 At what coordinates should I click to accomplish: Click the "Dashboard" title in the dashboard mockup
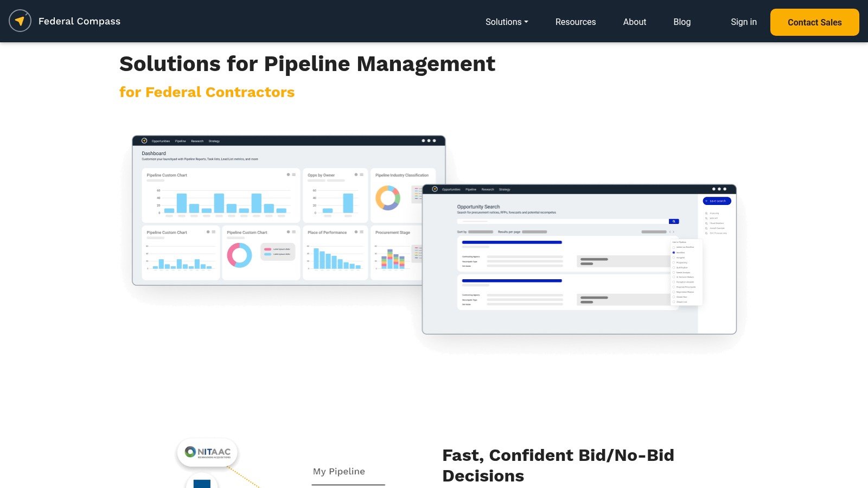(154, 153)
